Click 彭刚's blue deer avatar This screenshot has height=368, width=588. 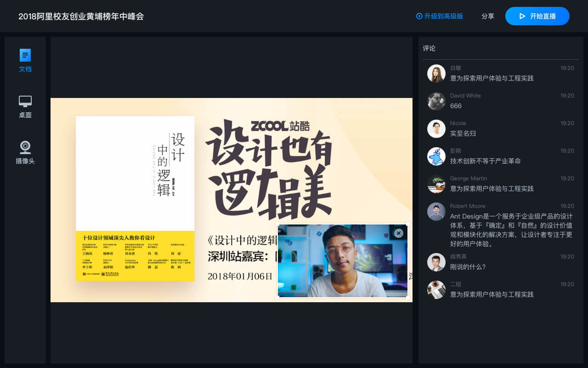(x=436, y=156)
